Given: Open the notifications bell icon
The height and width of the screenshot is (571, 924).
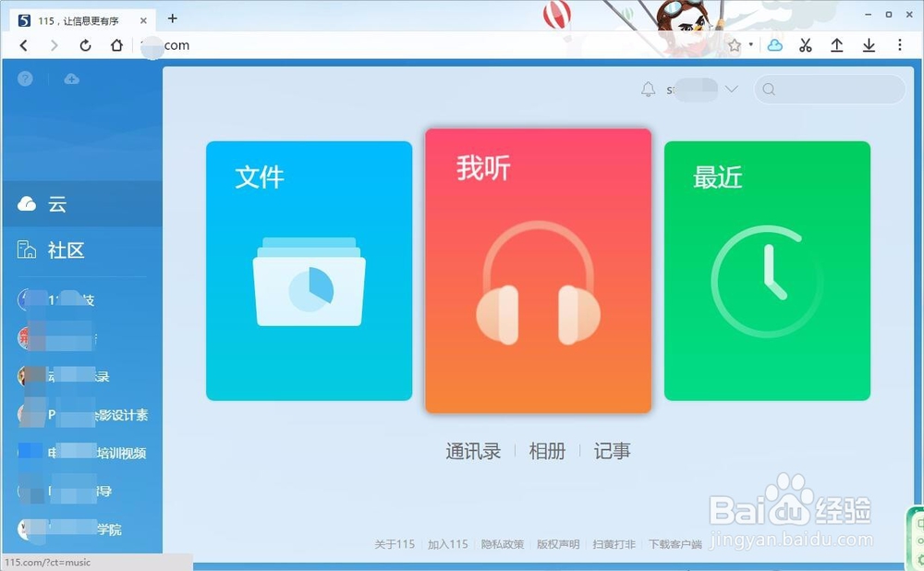Looking at the screenshot, I should click(649, 90).
